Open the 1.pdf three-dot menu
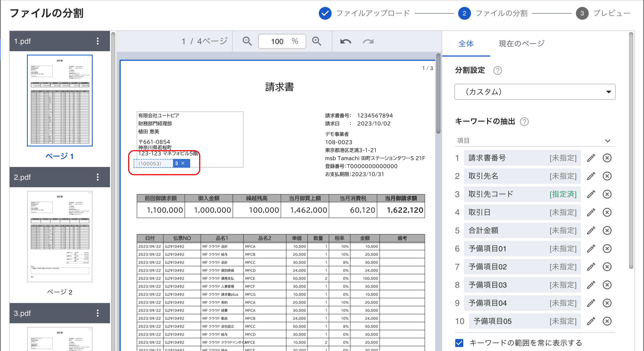Screen dimensions: 644x351 coord(98,41)
